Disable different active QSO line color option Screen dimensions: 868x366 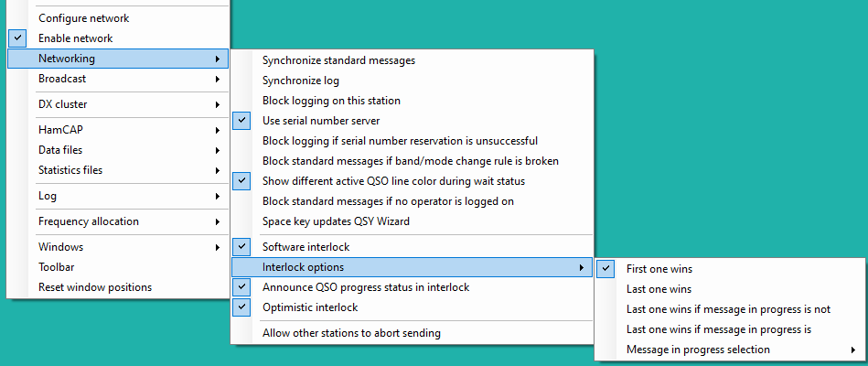pos(412,181)
